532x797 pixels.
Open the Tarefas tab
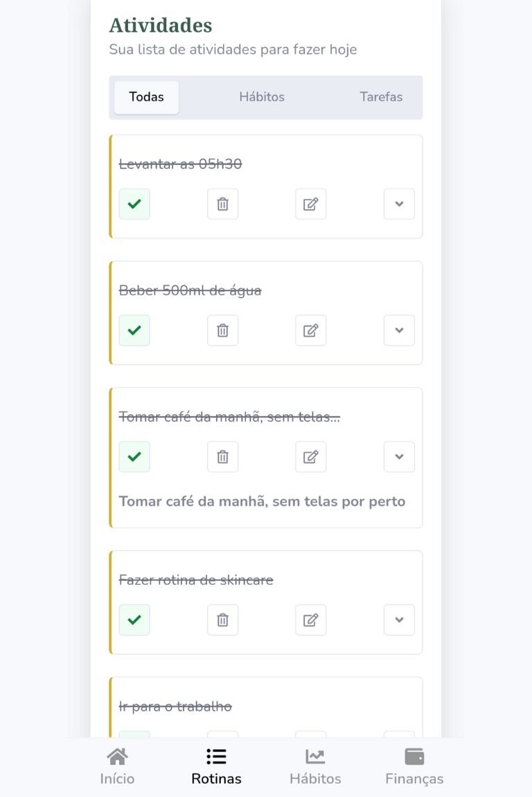pos(380,96)
